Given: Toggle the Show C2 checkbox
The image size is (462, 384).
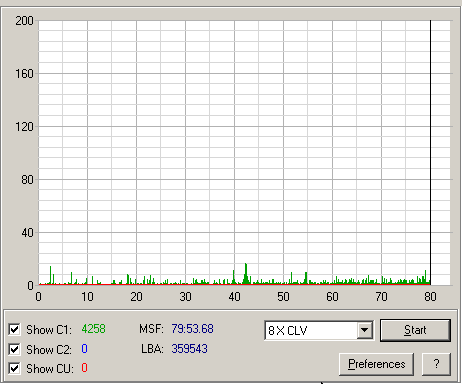Looking at the screenshot, I should (x=14, y=349).
